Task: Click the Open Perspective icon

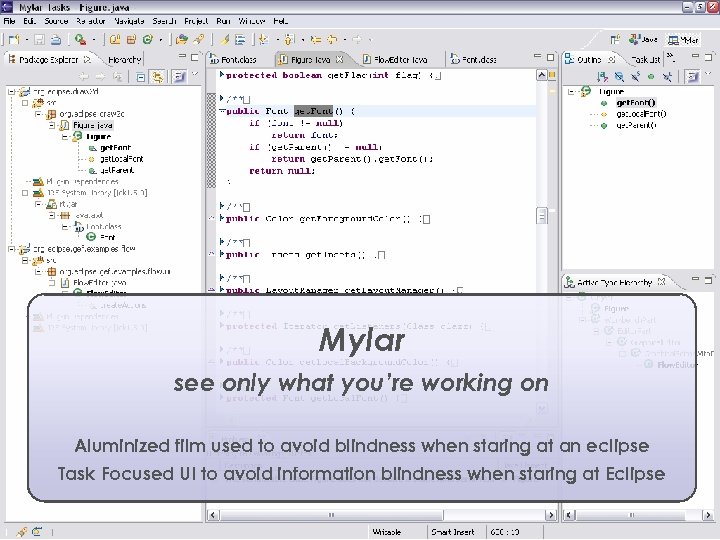Action: point(615,40)
